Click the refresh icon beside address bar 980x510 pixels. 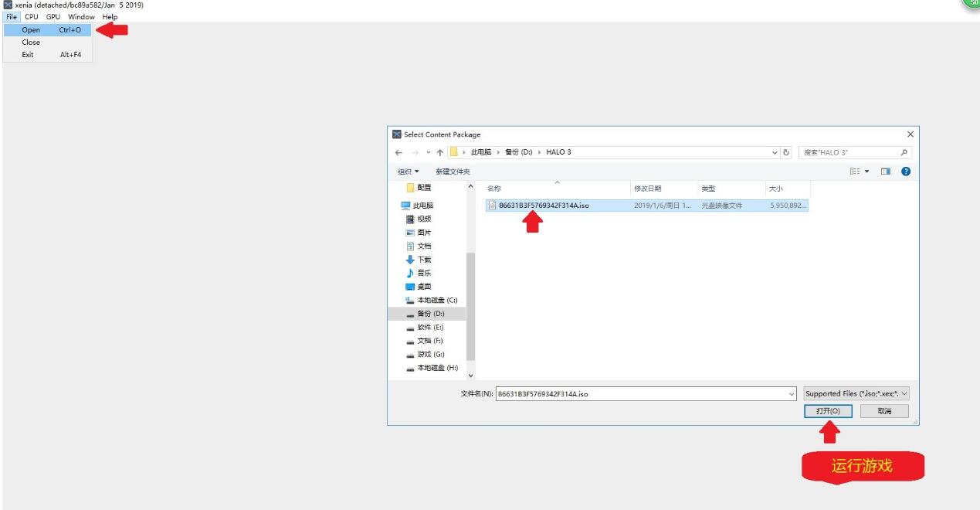click(x=786, y=152)
